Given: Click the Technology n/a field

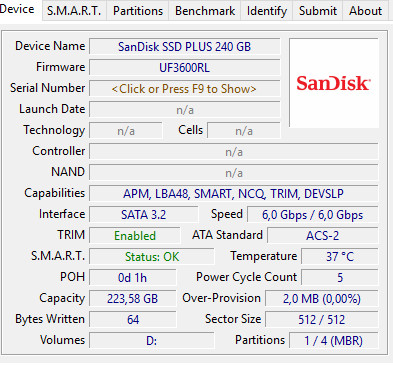Looking at the screenshot, I should [126, 131].
